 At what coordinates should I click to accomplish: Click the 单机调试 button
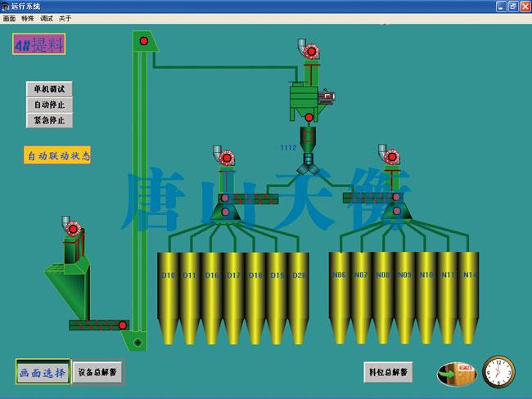click(49, 88)
